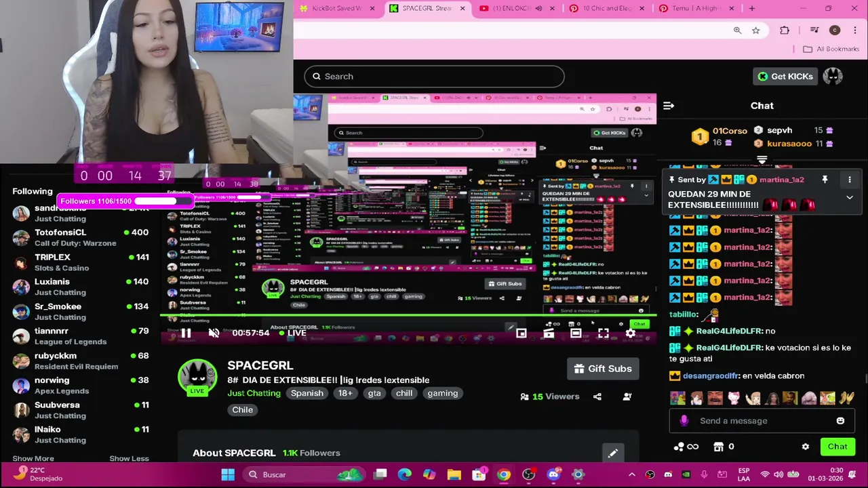The width and height of the screenshot is (868, 488).
Task: Open the Just Chatting category link
Action: click(254, 393)
